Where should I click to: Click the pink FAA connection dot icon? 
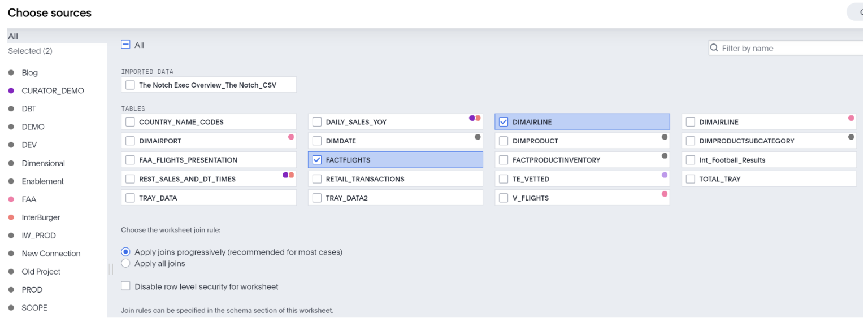click(x=11, y=199)
